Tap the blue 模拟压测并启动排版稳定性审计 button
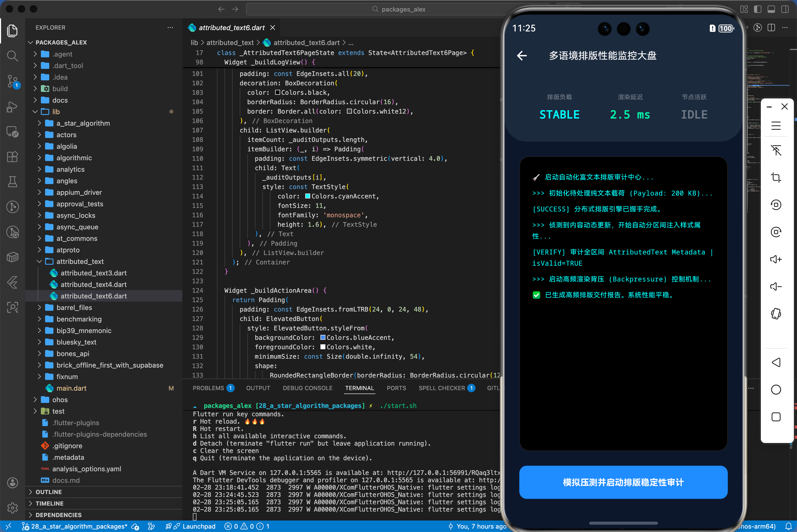797x532 pixels. (623, 482)
